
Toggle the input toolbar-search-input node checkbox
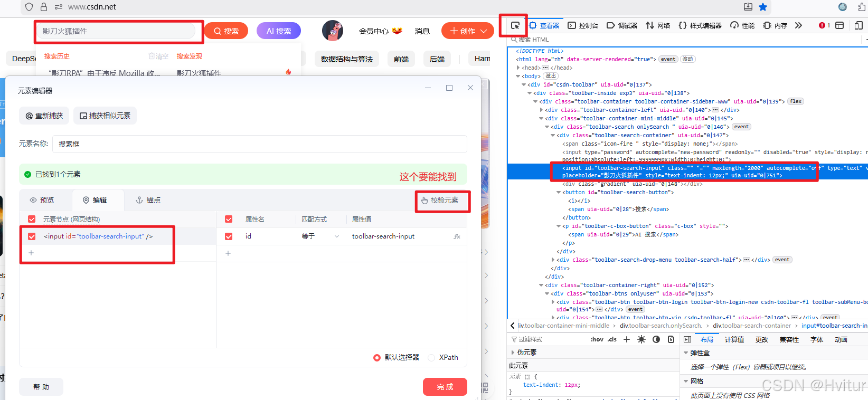(x=32, y=236)
